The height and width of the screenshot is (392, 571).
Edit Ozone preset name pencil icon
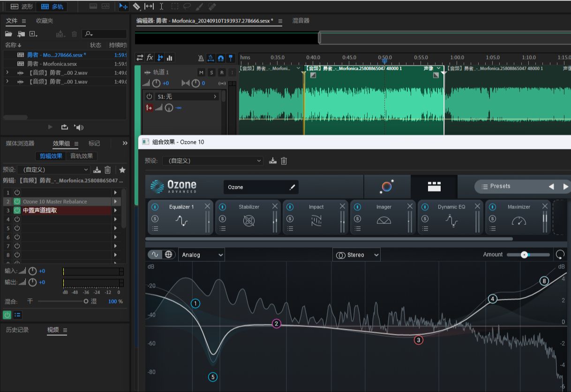(293, 187)
